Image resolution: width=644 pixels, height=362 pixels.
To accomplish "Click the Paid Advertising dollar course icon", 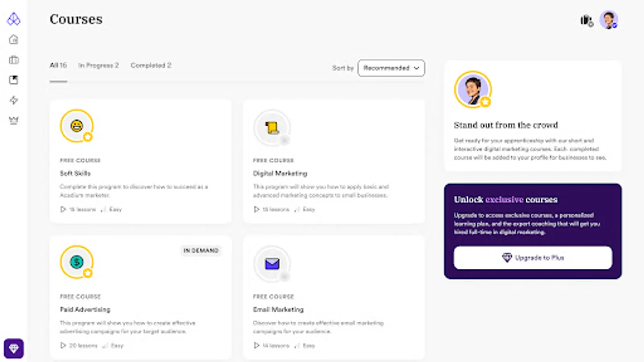I will [x=76, y=262].
